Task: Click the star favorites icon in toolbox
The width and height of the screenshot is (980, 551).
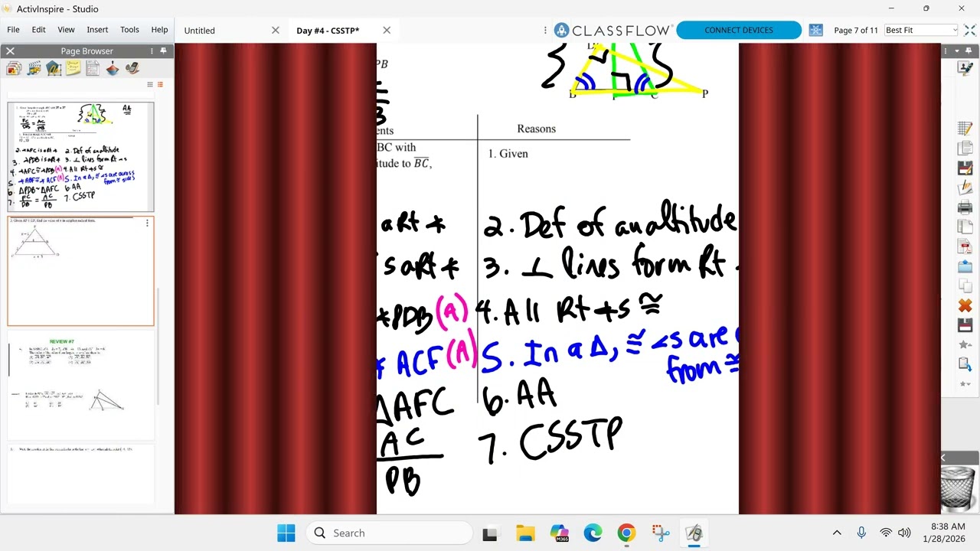Action: [x=965, y=345]
